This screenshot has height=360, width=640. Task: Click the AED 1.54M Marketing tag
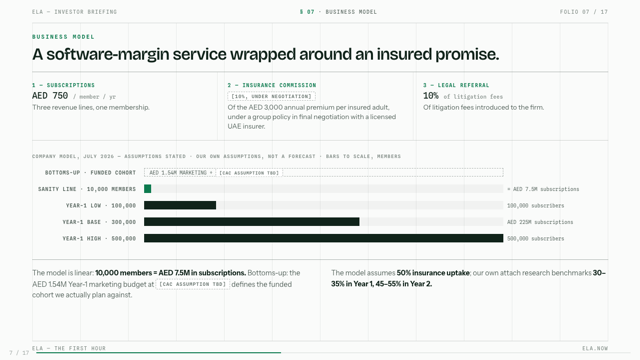click(180, 173)
